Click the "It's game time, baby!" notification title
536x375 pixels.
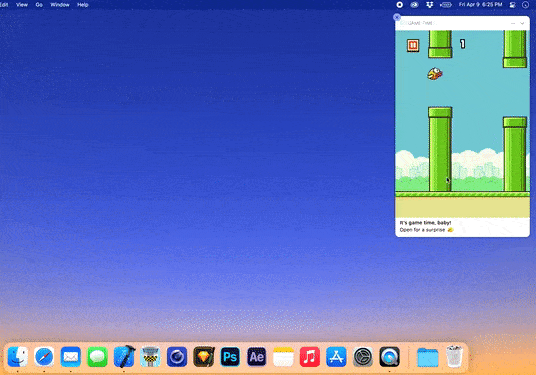tap(426, 223)
